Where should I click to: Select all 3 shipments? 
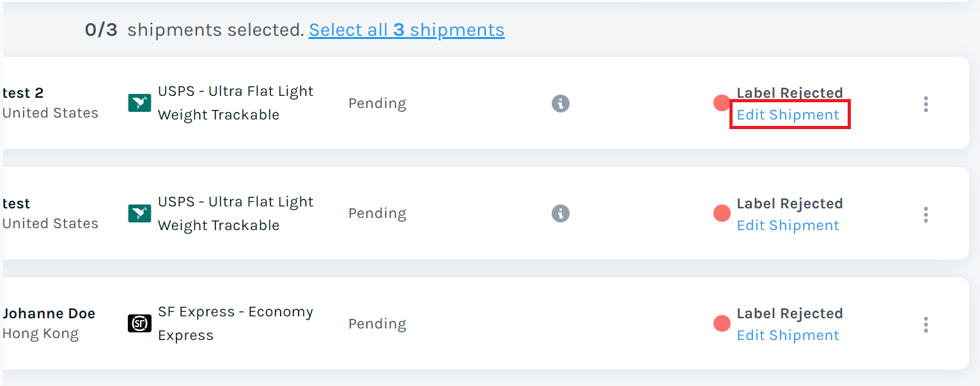tap(407, 29)
